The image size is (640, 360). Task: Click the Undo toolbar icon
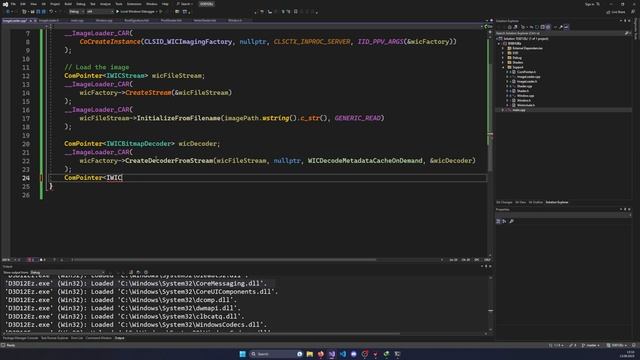point(51,12)
